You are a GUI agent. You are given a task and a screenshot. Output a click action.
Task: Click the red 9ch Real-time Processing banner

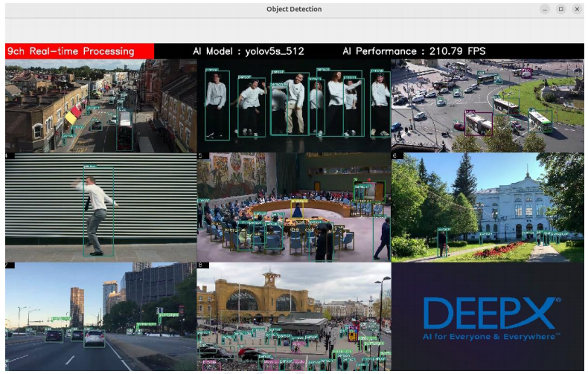tap(79, 51)
